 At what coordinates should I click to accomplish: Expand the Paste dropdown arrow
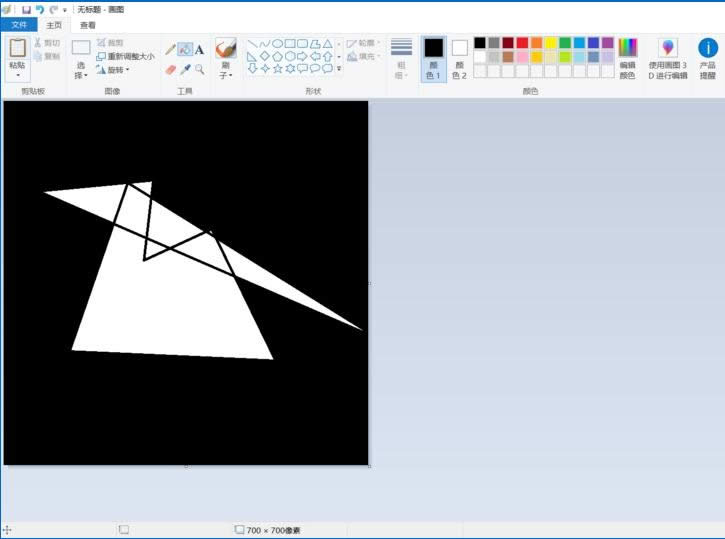pyautogui.click(x=18, y=76)
